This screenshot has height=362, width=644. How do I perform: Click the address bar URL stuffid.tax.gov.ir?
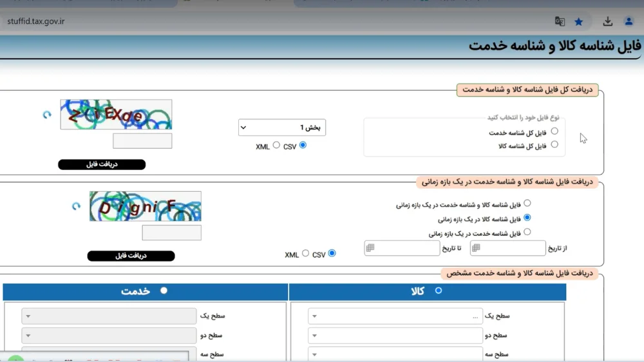(35, 21)
